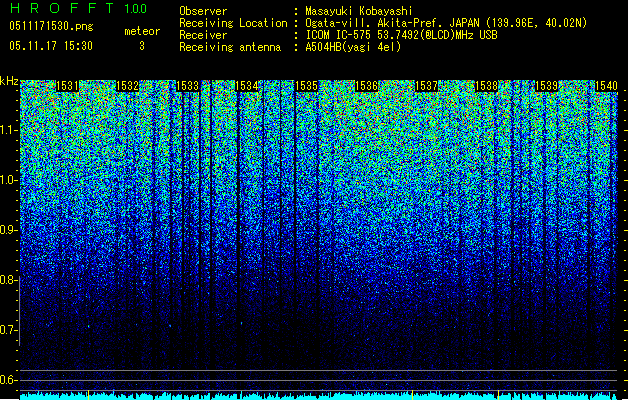Click the 'meteor' counter label
The width and height of the screenshot is (629, 400).
(142, 31)
